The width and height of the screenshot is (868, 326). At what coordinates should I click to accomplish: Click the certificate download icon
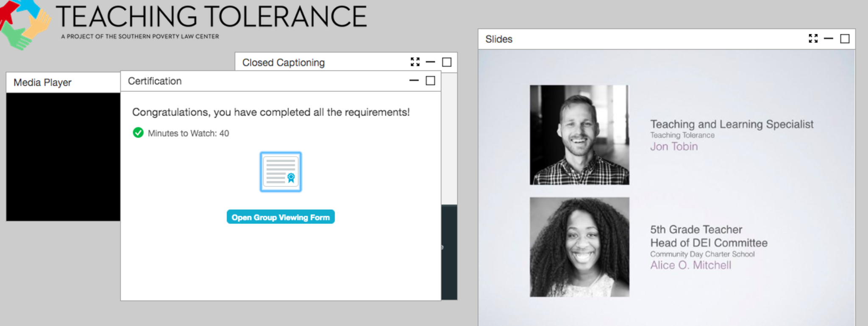pyautogui.click(x=281, y=172)
